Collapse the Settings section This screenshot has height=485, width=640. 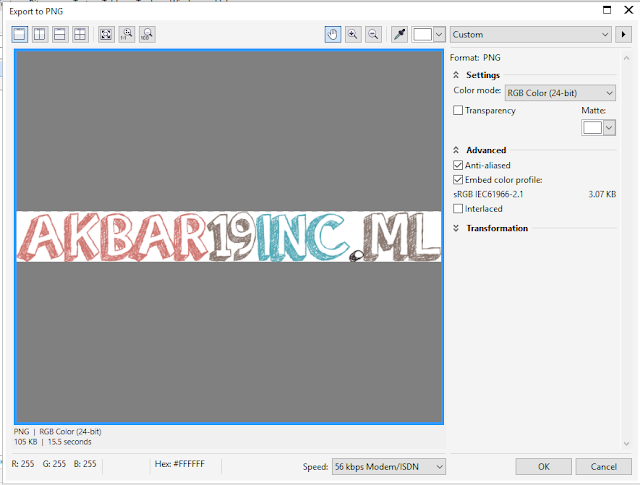(456, 75)
